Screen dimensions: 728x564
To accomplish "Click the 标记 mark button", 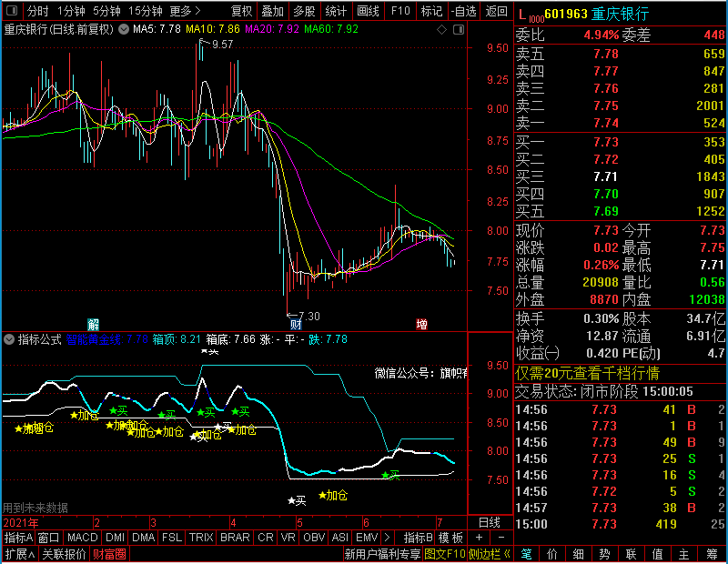I will point(431,11).
